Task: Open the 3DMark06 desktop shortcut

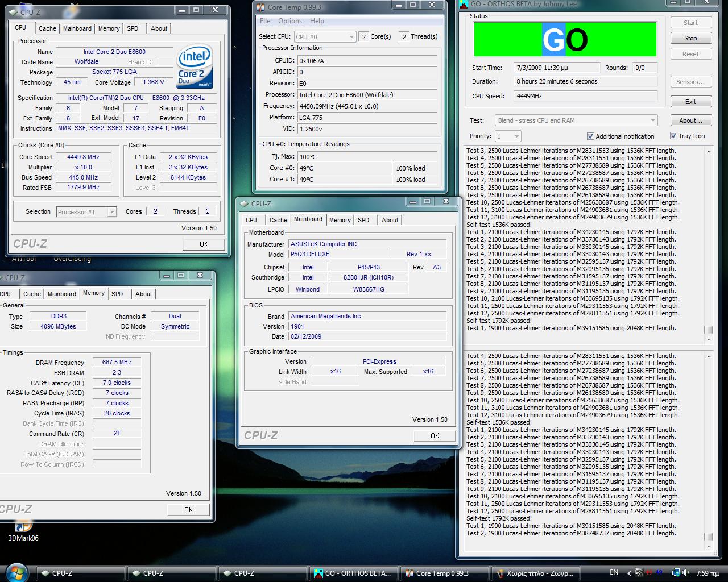Action: tap(23, 531)
